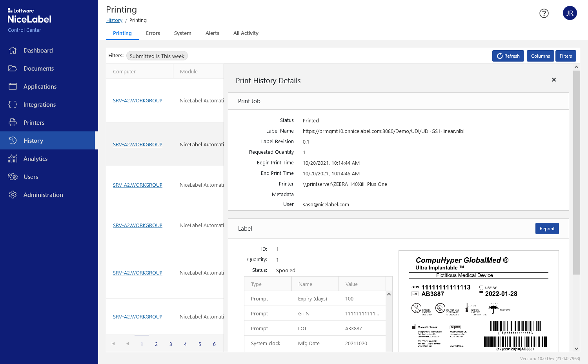Click the Columns button
The height and width of the screenshot is (364, 588).
(x=540, y=56)
